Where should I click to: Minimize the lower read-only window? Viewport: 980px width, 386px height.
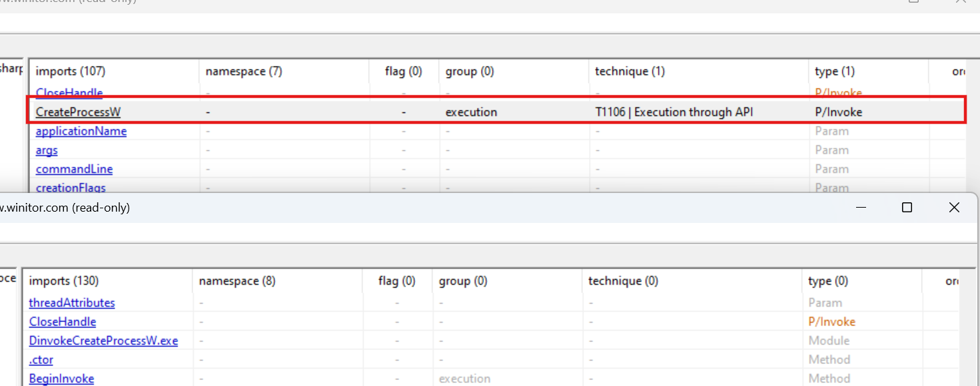861,208
